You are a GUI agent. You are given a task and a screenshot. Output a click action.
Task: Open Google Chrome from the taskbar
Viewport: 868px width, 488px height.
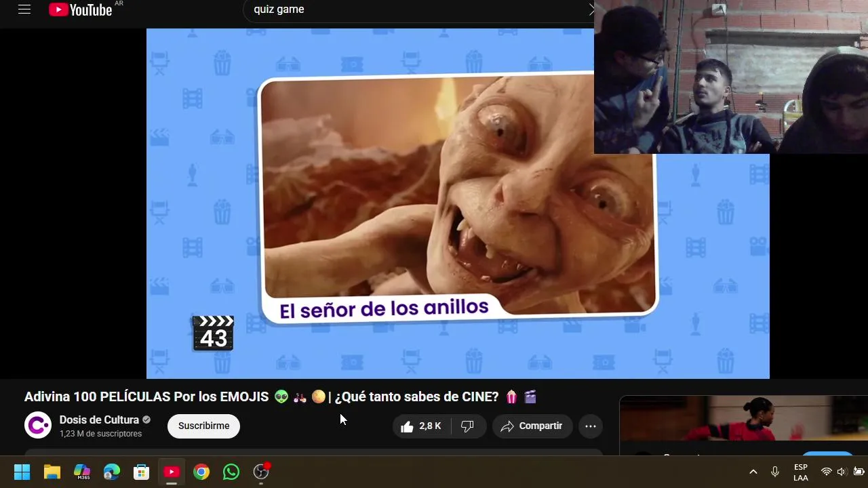[x=201, y=472]
